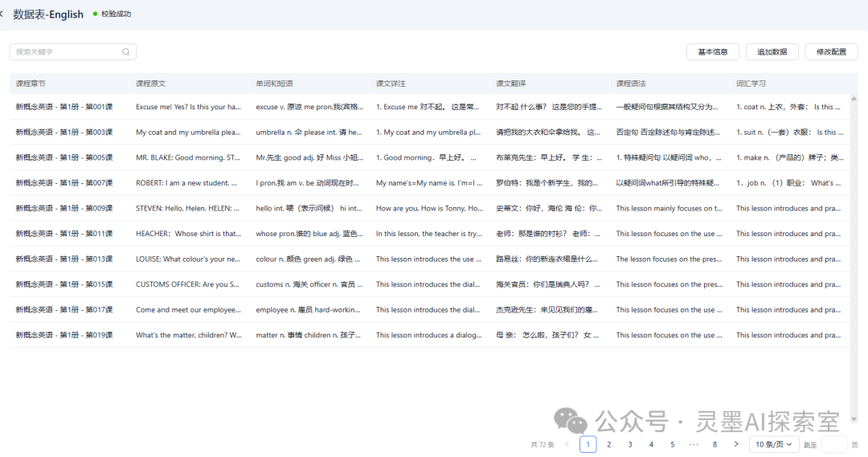Go to page 4
Screen dimensions: 868x457
651,444
